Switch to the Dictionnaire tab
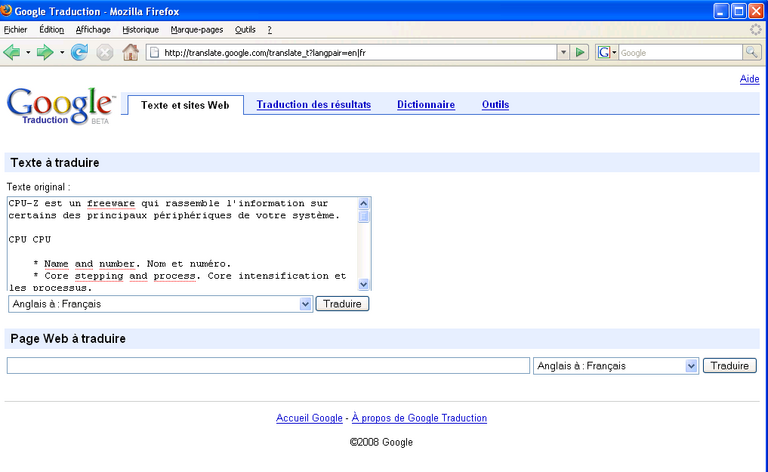The width and height of the screenshot is (768, 472). 426,104
